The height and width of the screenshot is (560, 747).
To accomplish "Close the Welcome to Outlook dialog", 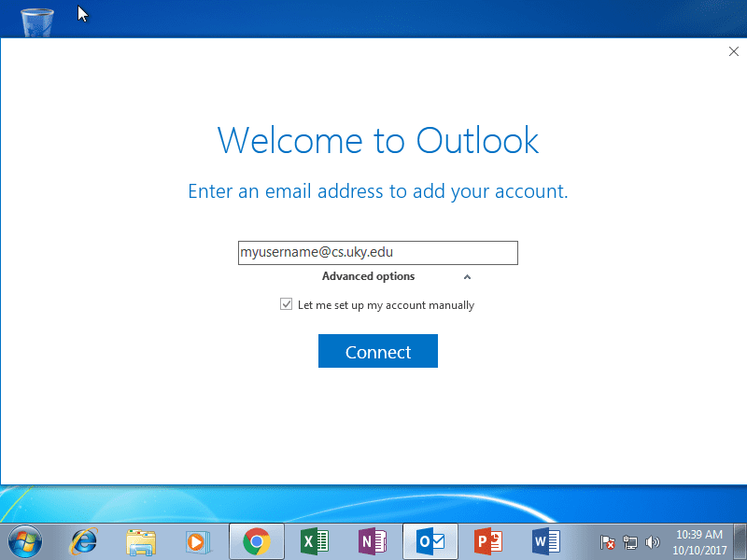I will tap(734, 51).
